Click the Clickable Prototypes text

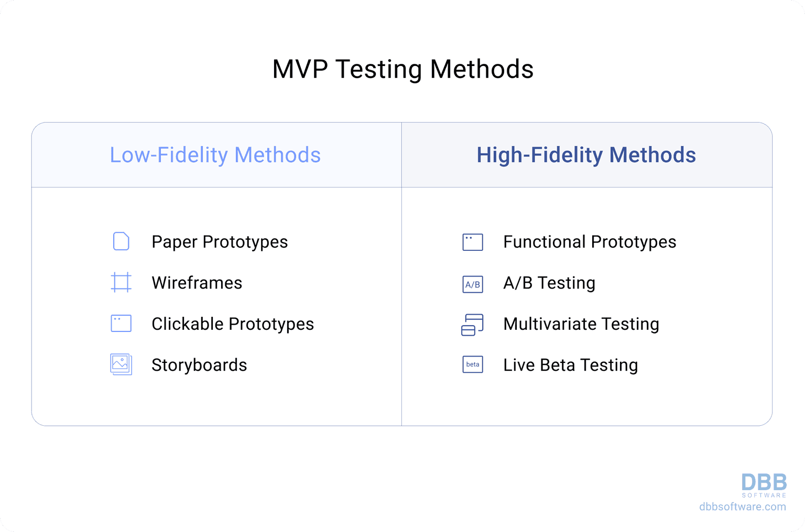[233, 324]
